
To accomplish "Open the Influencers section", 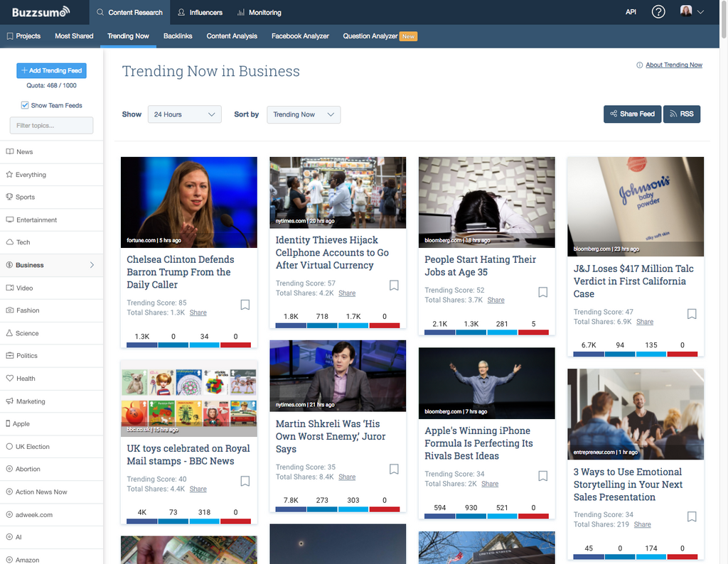I will [x=200, y=13].
